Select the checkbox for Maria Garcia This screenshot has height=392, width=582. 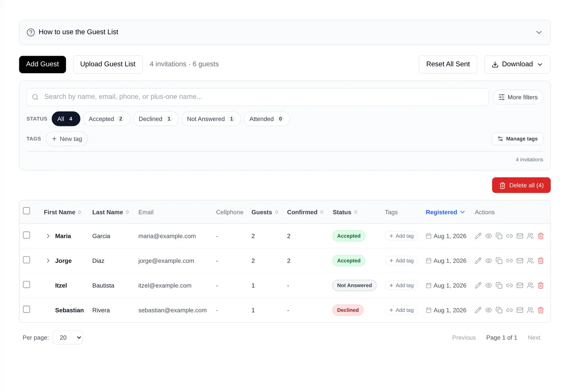[x=27, y=235]
